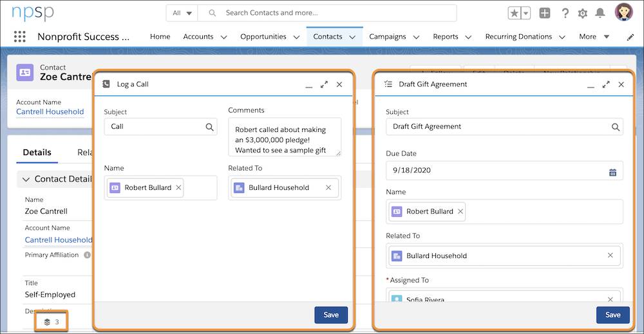Open the Due Date calendar picker
Viewport: 644px width, 334px height.
(x=613, y=172)
